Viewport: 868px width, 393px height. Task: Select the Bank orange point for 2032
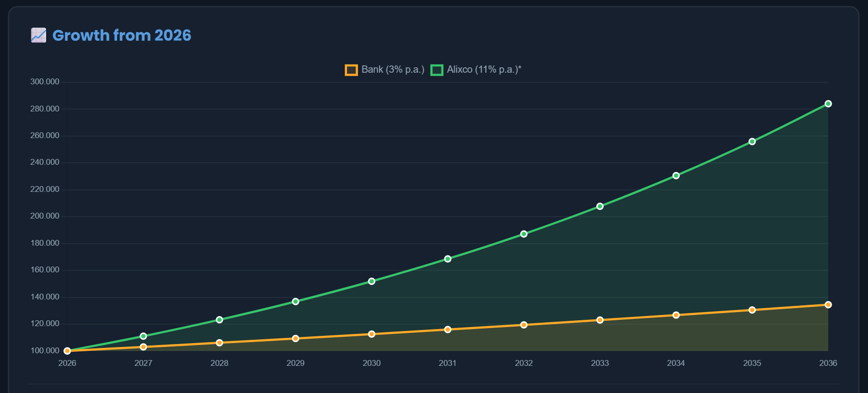click(524, 325)
